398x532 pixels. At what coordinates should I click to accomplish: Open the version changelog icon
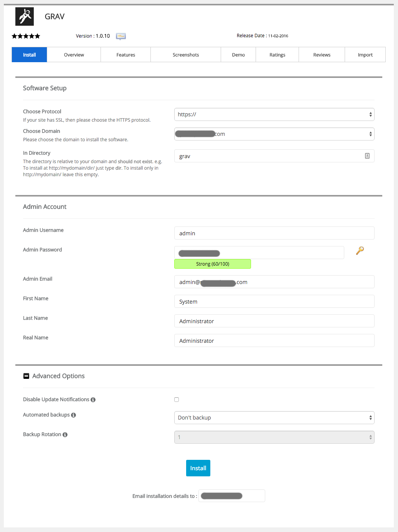click(x=121, y=36)
